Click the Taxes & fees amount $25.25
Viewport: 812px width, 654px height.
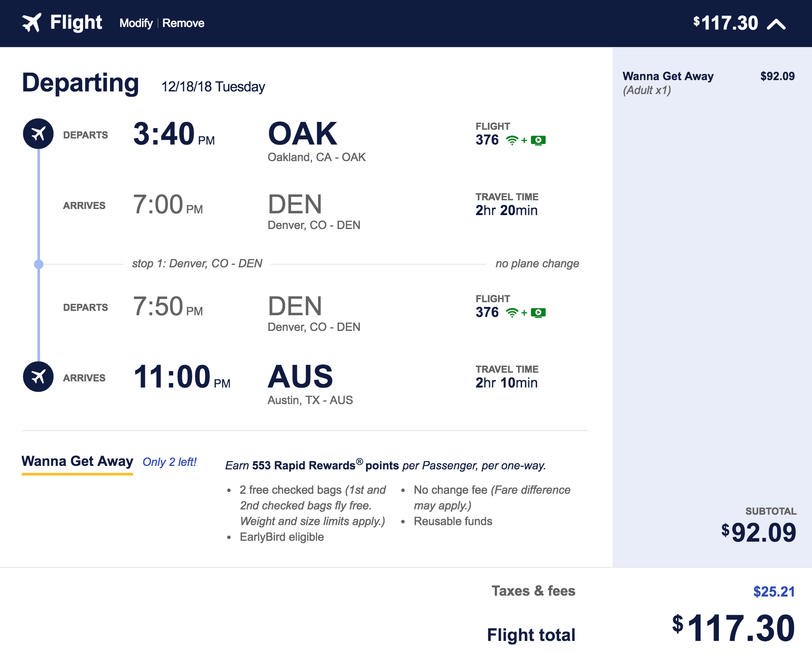774,591
